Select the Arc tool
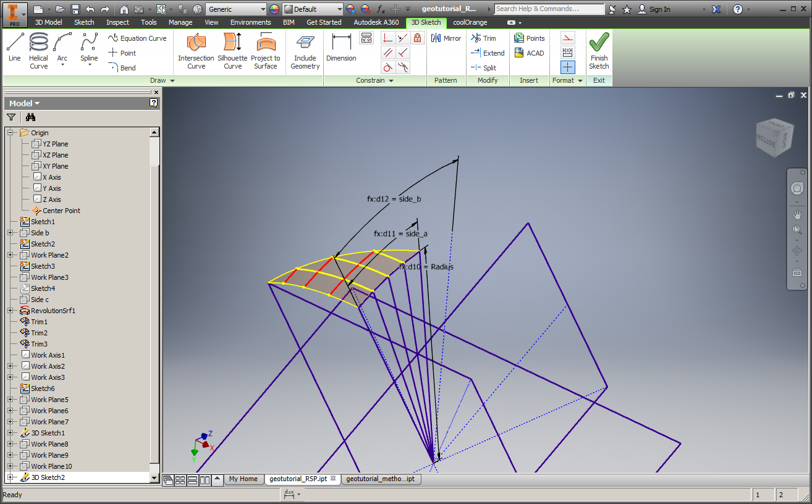The height and width of the screenshot is (504, 812). click(62, 50)
